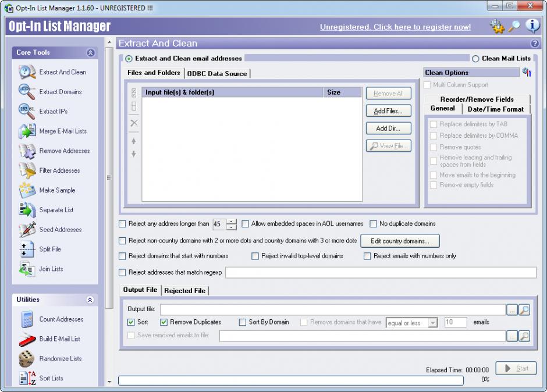Collapse the Utilities panel
This screenshot has width=547, height=392.
[90, 300]
